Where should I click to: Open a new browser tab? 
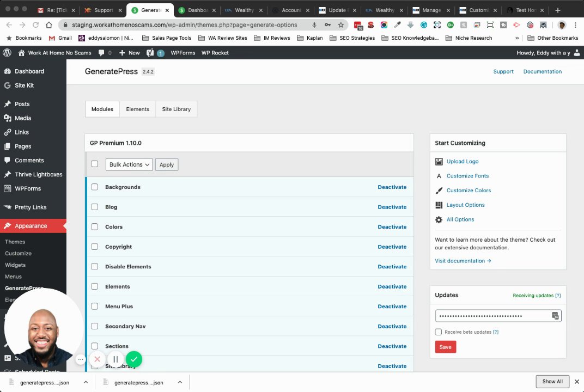(x=557, y=10)
